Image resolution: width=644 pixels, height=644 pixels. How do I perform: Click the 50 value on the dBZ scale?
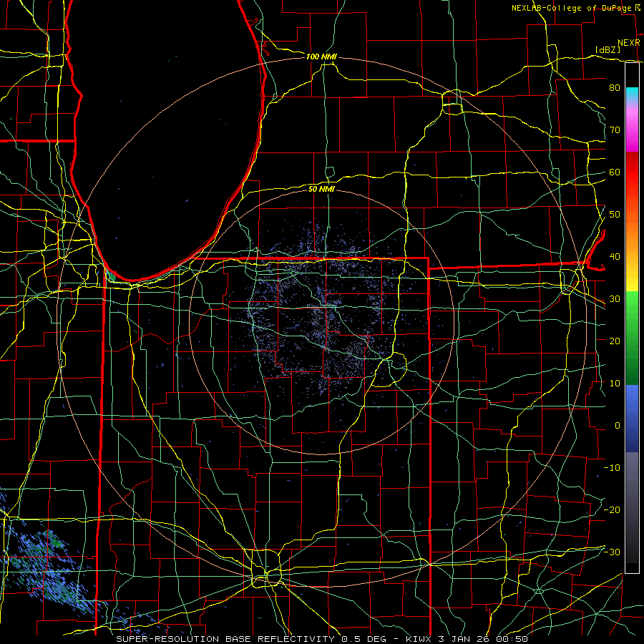click(x=615, y=215)
